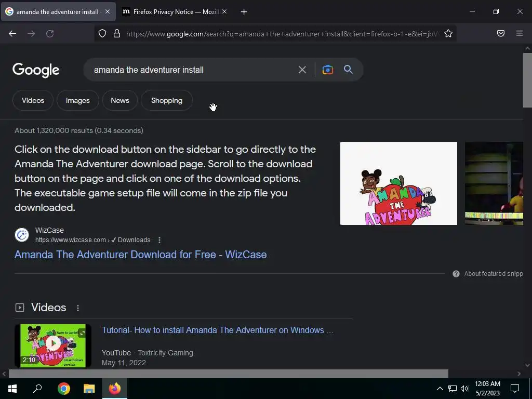The height and width of the screenshot is (399, 532).
Task: Reload the current page
Action: pyautogui.click(x=50, y=34)
